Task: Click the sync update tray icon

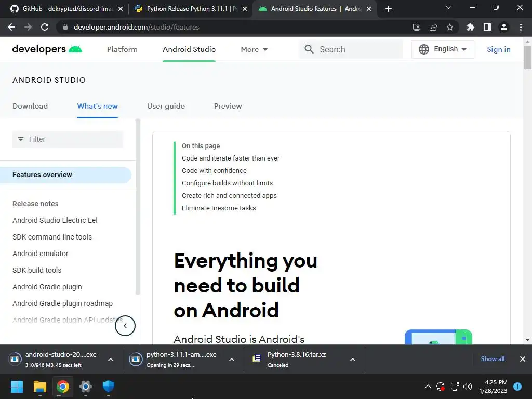Action: click(441, 387)
